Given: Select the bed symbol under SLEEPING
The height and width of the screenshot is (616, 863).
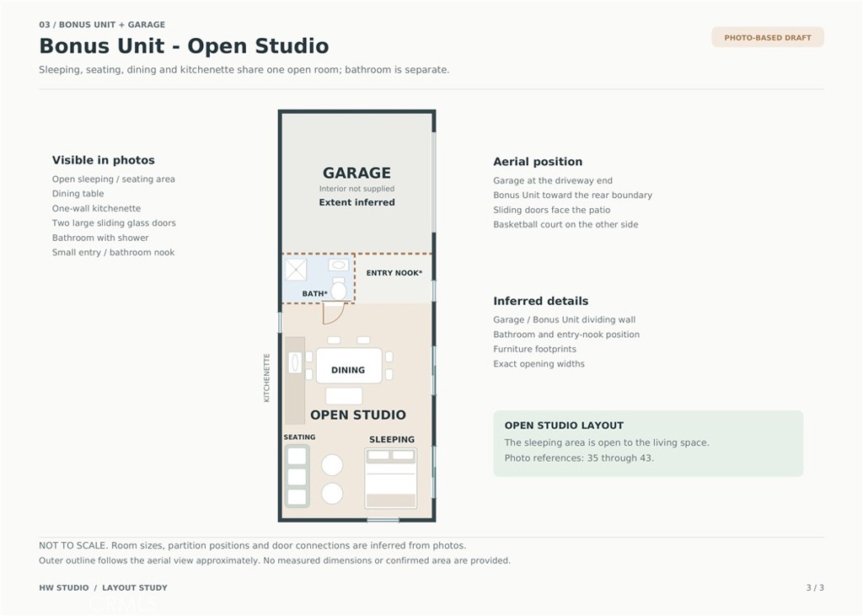Looking at the screenshot, I should click(x=391, y=479).
